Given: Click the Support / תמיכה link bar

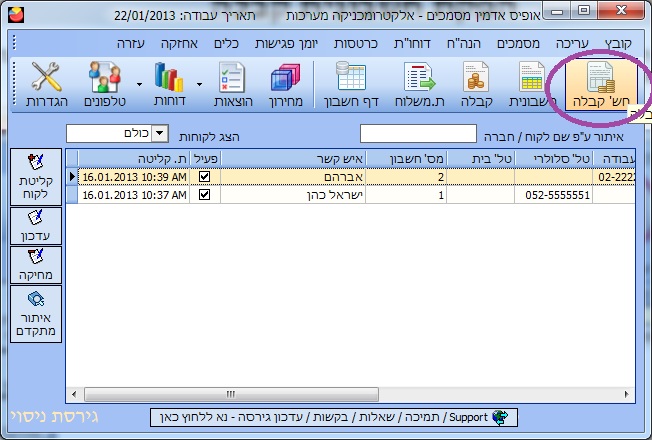Looking at the screenshot, I should click(x=334, y=417).
